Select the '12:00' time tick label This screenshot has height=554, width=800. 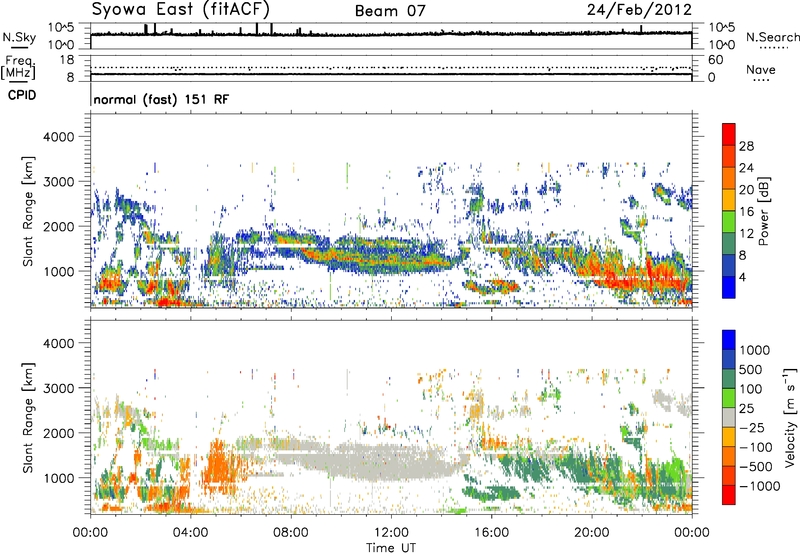tap(391, 533)
